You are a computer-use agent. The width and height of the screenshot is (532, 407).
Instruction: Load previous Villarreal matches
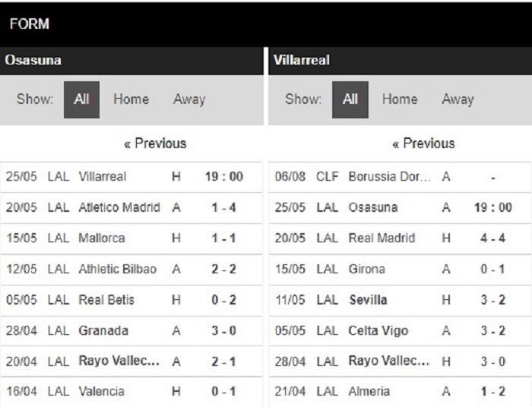click(x=423, y=144)
